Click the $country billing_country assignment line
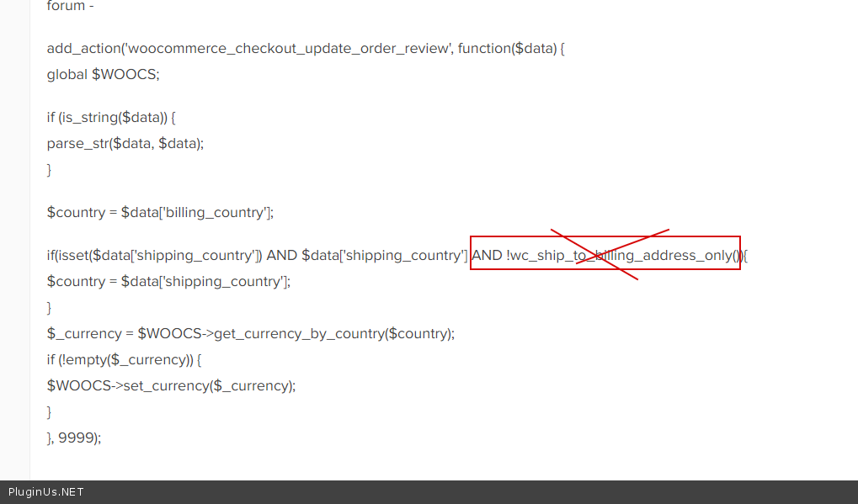This screenshot has height=504, width=858. [160, 212]
